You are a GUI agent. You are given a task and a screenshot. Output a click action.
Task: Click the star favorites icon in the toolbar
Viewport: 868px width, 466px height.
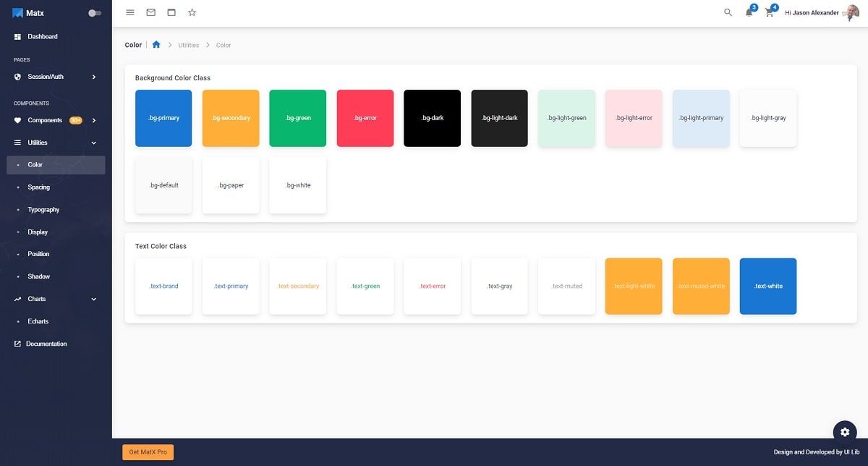point(192,12)
